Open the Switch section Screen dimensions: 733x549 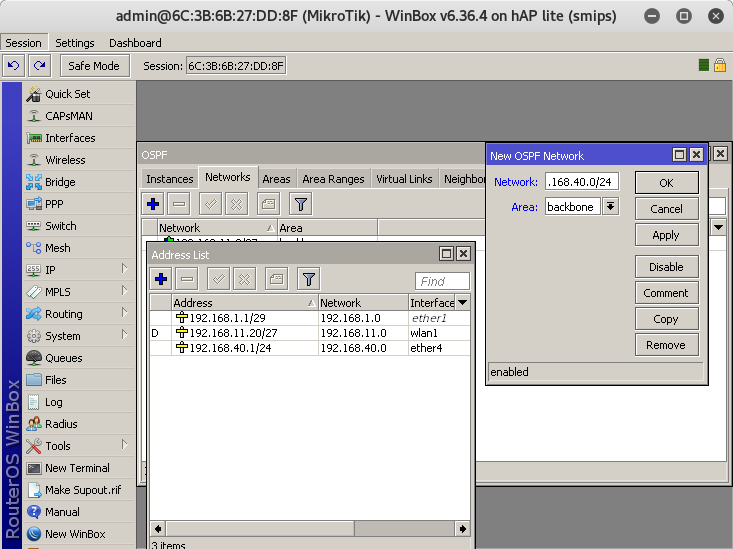click(x=79, y=226)
